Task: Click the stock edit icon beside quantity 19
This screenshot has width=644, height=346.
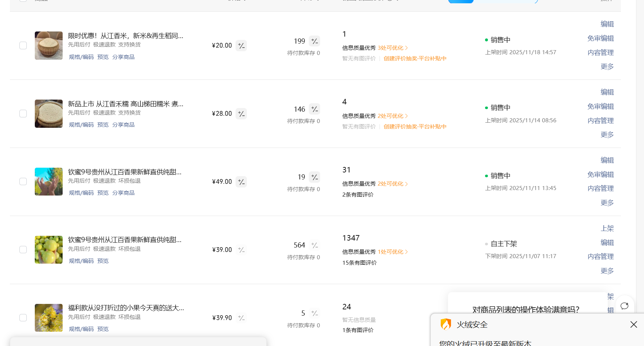Action: [x=314, y=177]
